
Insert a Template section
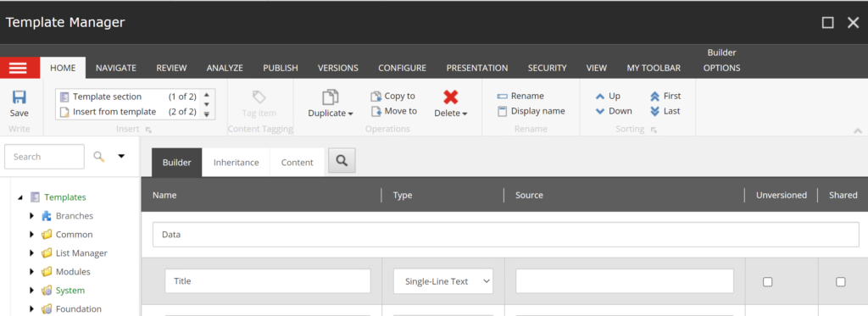point(128,97)
